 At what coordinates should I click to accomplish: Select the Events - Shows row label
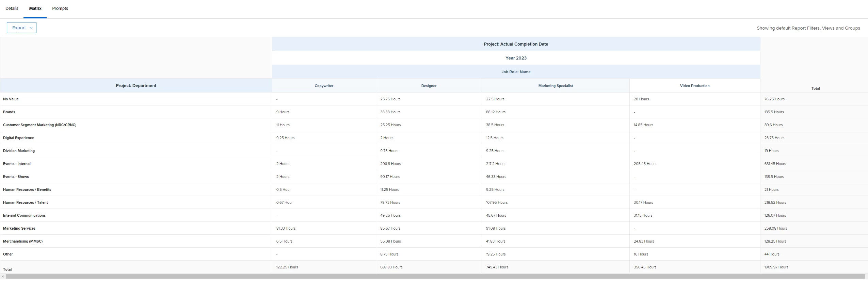[x=16, y=177]
